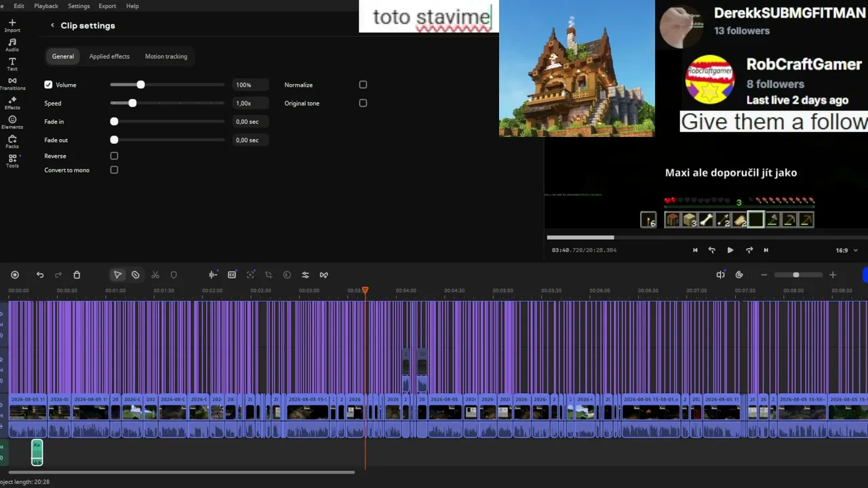
Task: Switch to the General tab
Action: tap(63, 56)
